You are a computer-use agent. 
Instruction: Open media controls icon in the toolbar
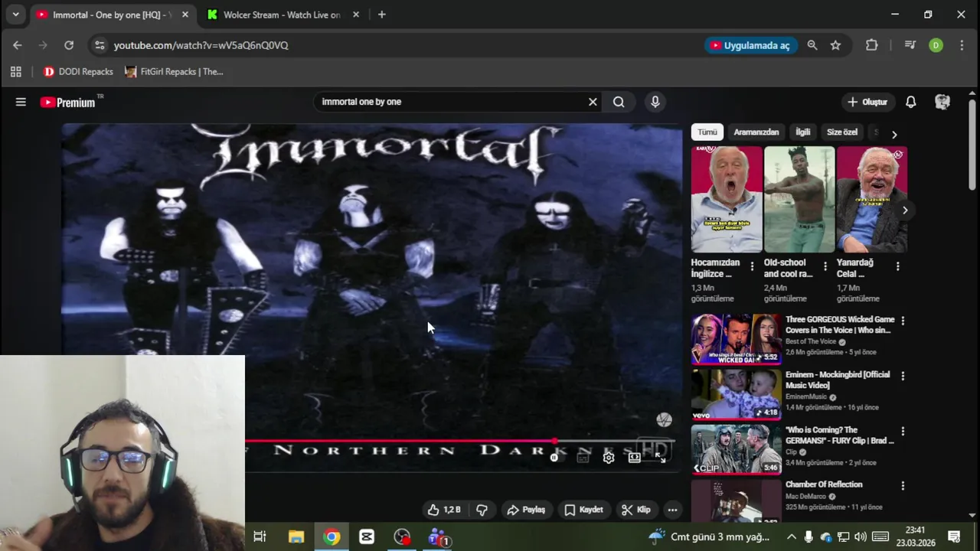(910, 45)
